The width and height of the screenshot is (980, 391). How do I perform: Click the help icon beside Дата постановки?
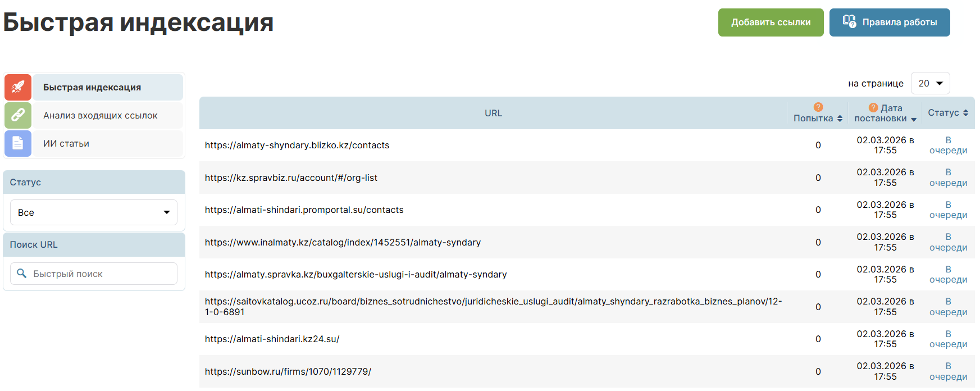(873, 108)
